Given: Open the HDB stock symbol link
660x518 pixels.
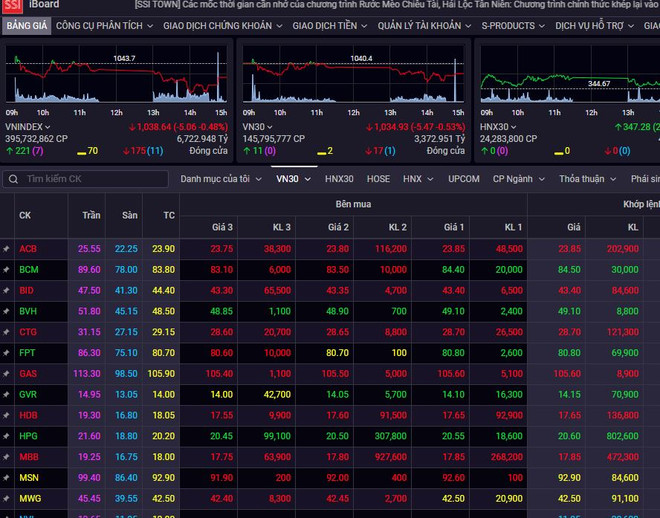Looking at the screenshot, I should pyautogui.click(x=28, y=415).
